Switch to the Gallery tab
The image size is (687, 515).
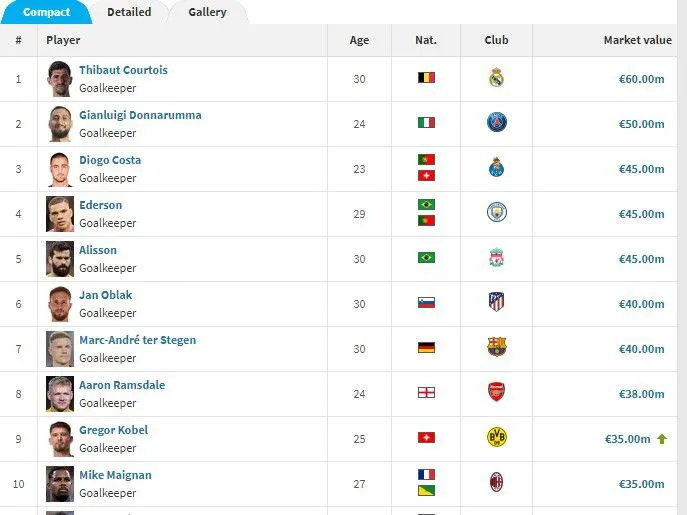[x=207, y=12]
